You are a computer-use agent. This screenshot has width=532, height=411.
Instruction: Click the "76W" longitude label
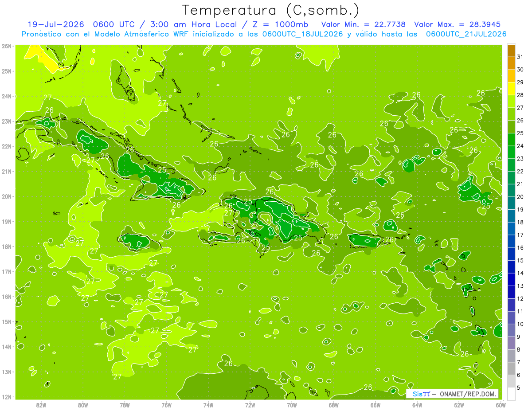coord(167,404)
